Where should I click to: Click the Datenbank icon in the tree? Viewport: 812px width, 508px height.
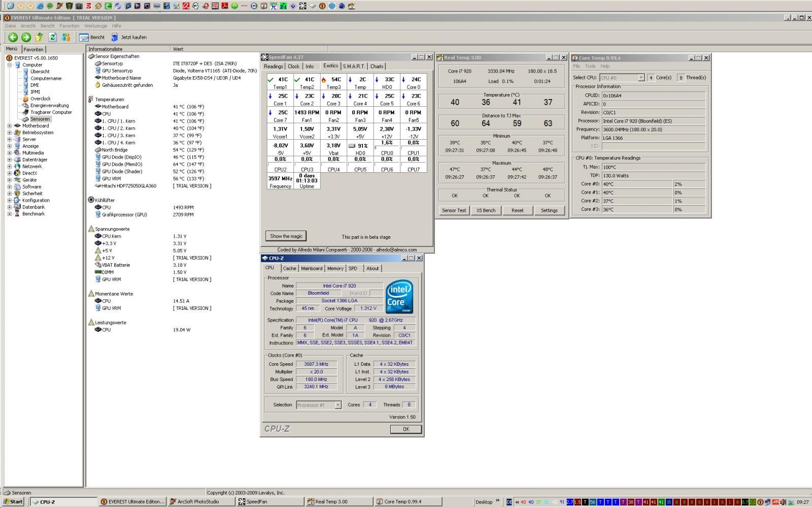click(17, 207)
